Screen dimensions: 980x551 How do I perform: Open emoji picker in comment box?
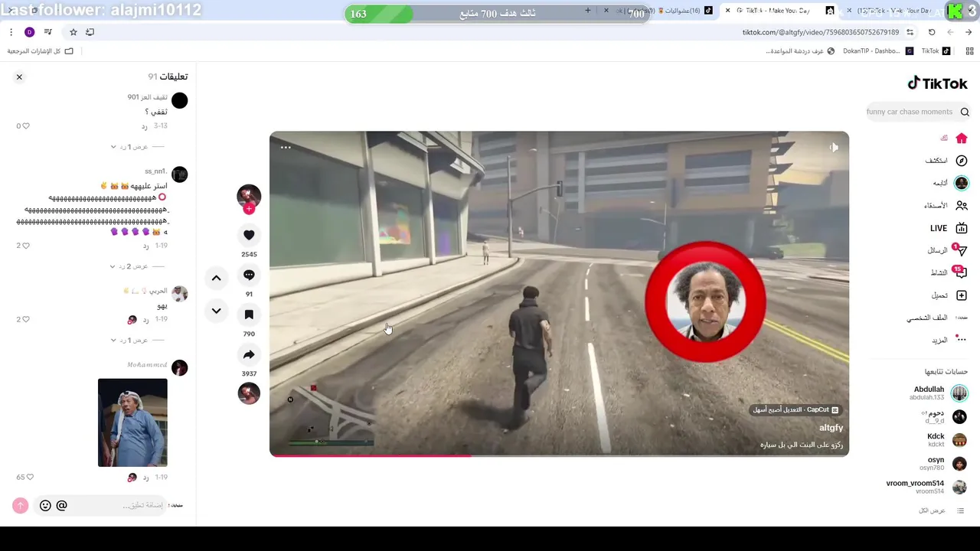pyautogui.click(x=45, y=505)
